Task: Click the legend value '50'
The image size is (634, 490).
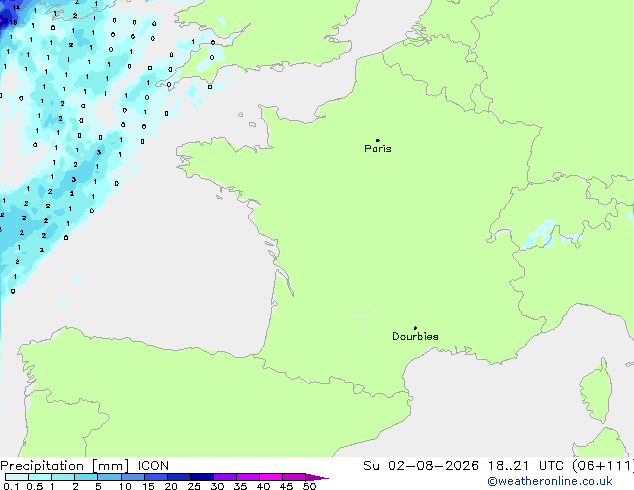Action: [309, 486]
